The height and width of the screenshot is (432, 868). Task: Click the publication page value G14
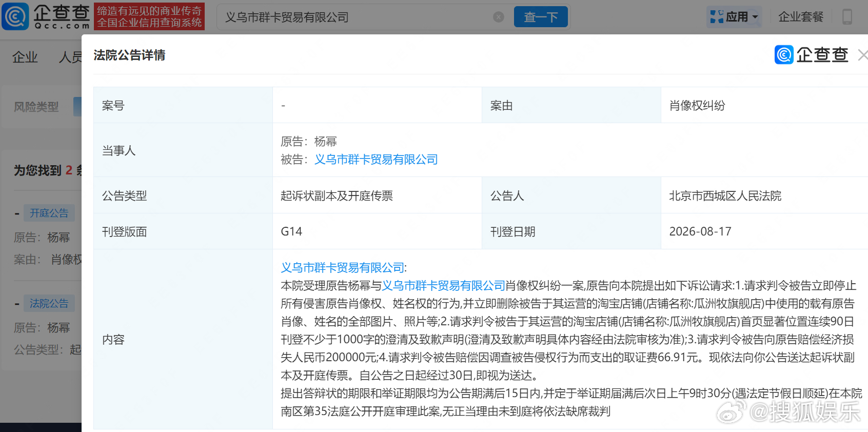[291, 231]
